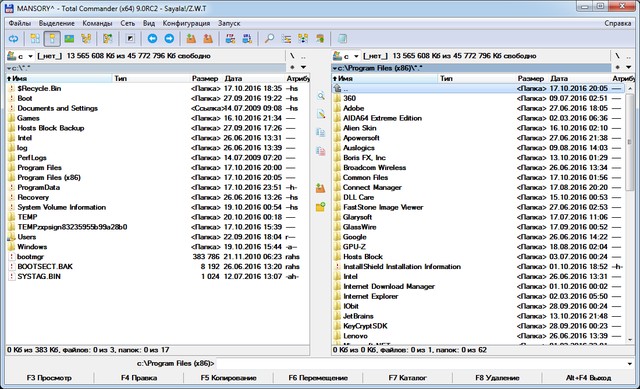The image size is (640, 389).
Task: Open left panel directory history arrow
Action: [304, 67]
